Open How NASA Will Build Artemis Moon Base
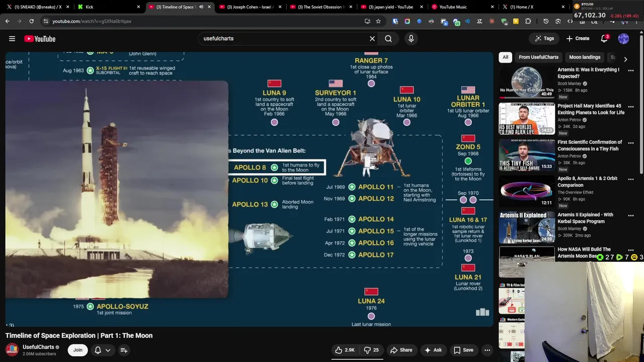 tap(584, 252)
